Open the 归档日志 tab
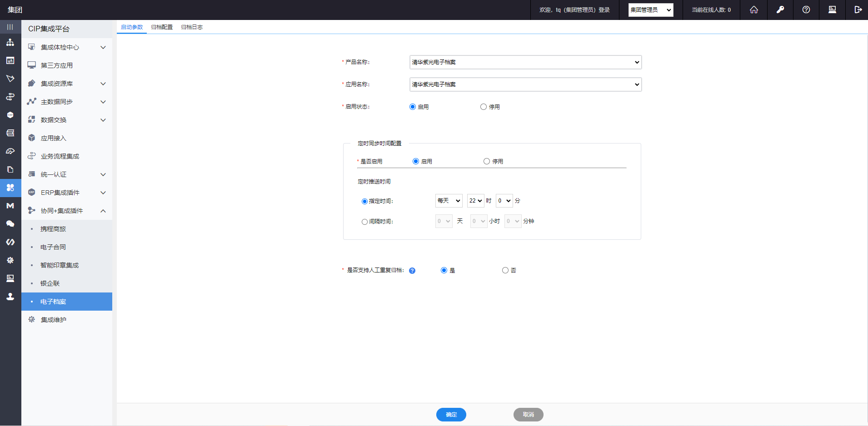 pyautogui.click(x=192, y=27)
